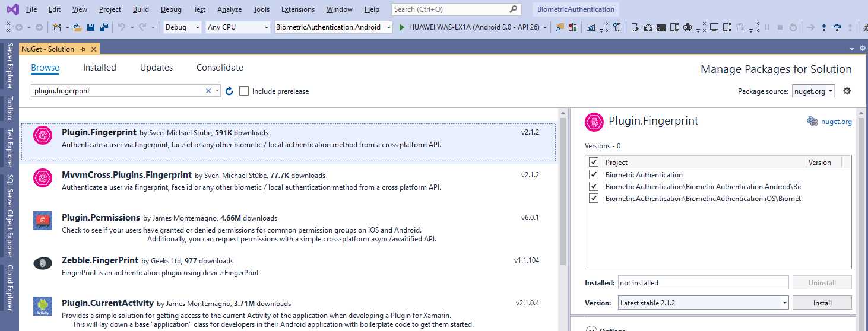Image resolution: width=868 pixels, height=331 pixels.
Task: Click the Visual Studio logo icon
Action: click(x=12, y=9)
